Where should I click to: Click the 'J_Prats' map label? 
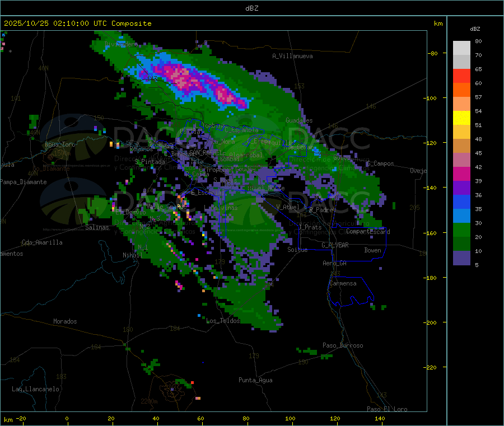[x=310, y=227]
